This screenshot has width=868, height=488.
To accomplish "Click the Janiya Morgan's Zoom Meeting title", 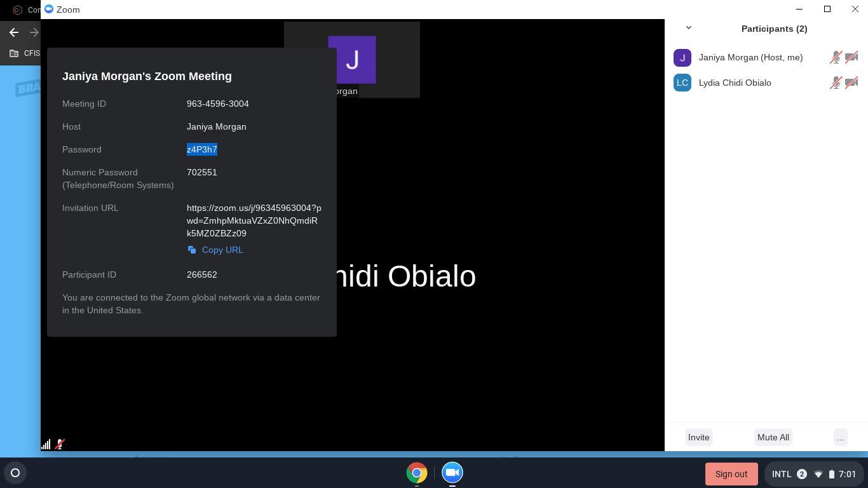I will pyautogui.click(x=147, y=76).
